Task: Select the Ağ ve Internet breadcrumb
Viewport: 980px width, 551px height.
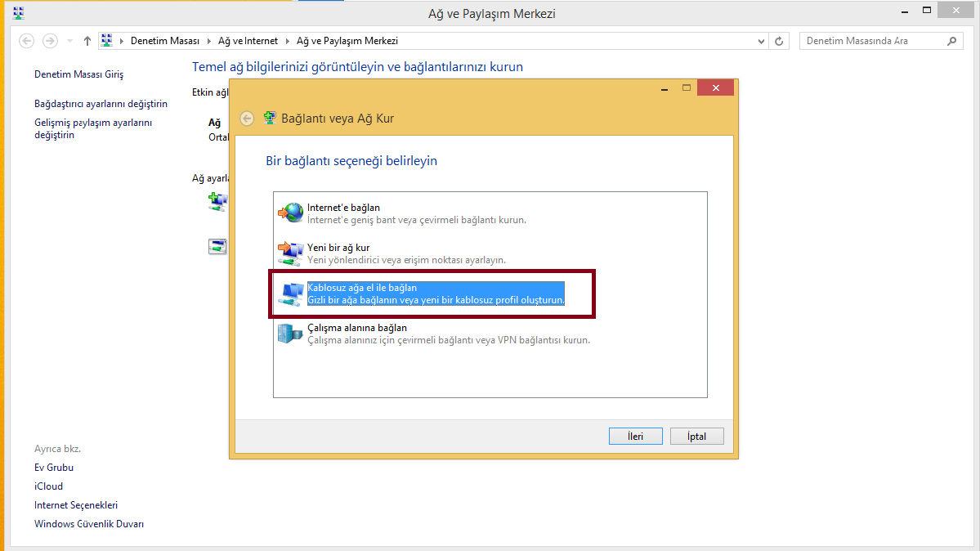Action: point(248,41)
